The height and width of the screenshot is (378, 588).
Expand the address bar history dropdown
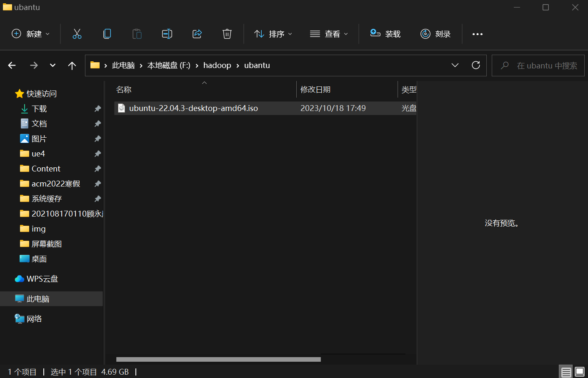pyautogui.click(x=455, y=66)
